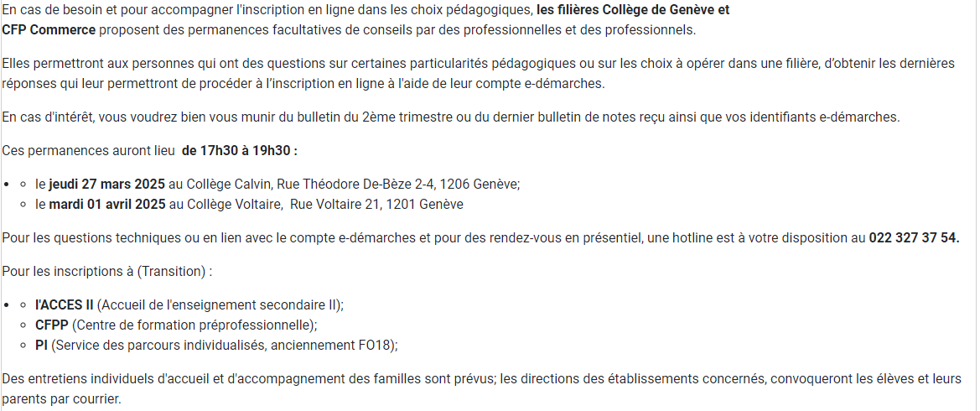This screenshot has width=980, height=411.
Task: Click the "Pour les inscriptions à (Transition) :" line
Action: coord(107,272)
